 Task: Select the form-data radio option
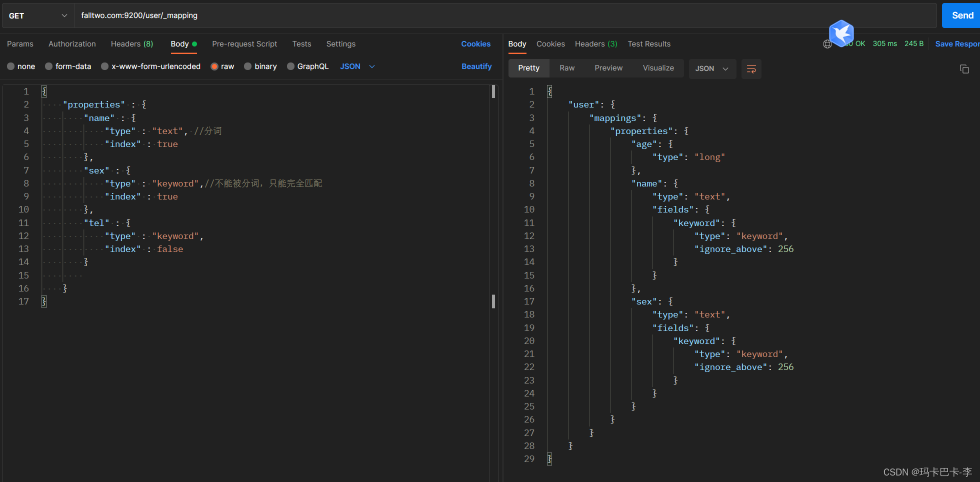pos(48,66)
